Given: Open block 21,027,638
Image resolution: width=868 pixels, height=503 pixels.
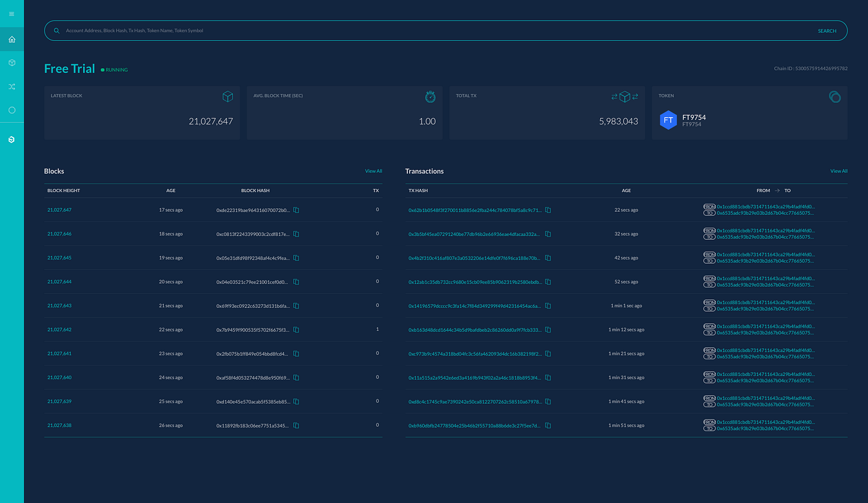Looking at the screenshot, I should (x=60, y=426).
